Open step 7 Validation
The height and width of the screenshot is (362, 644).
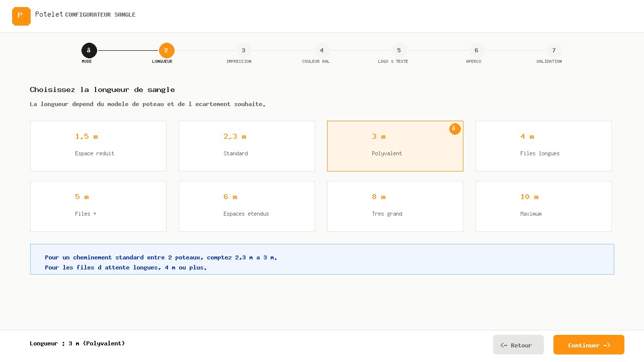pos(554,50)
